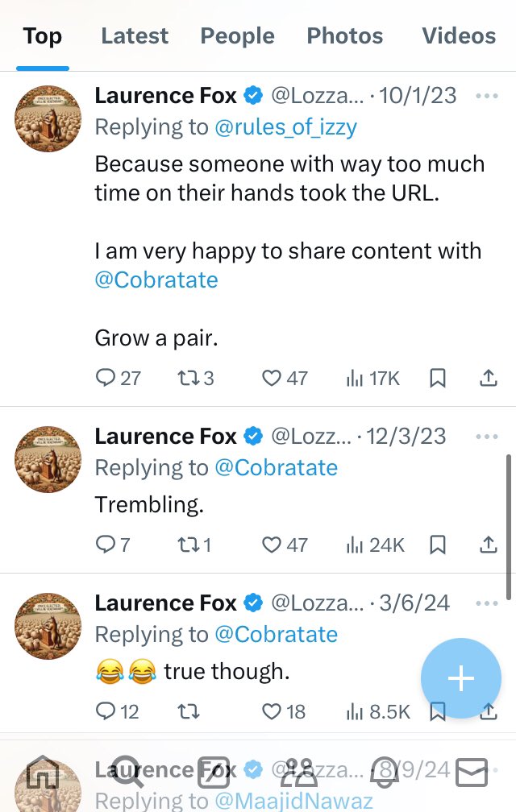516x812 pixels.
Task: Open the @rules_of_izzy profile link
Action: [285, 127]
